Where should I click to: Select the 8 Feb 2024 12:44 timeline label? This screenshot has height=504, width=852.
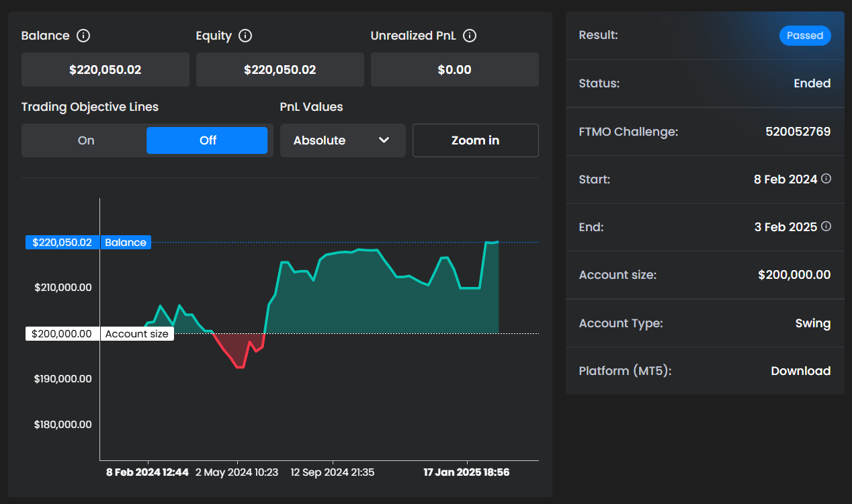[147, 472]
